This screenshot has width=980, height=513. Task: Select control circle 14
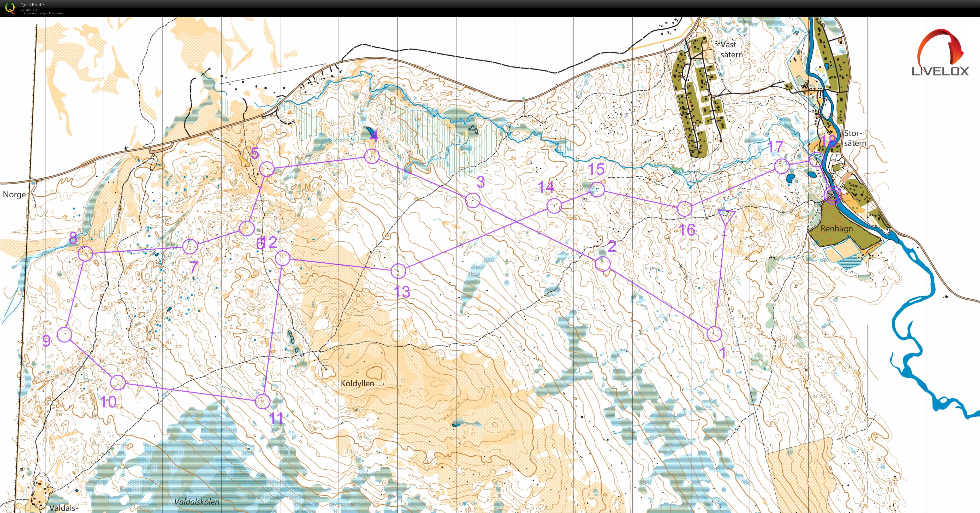pyautogui.click(x=554, y=206)
